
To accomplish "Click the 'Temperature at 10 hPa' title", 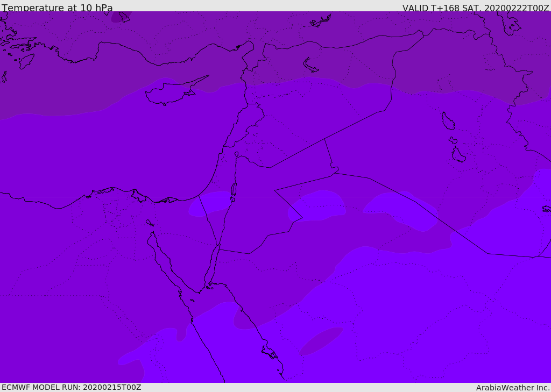I will pyautogui.click(x=57, y=8).
